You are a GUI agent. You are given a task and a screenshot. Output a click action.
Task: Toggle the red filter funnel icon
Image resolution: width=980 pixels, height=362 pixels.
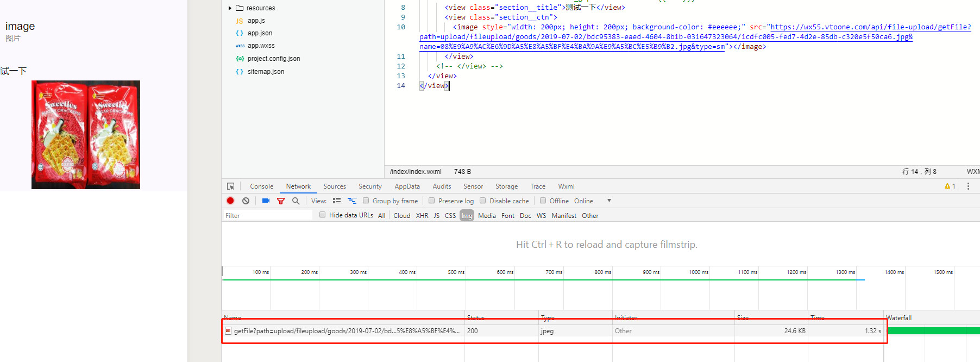point(281,201)
